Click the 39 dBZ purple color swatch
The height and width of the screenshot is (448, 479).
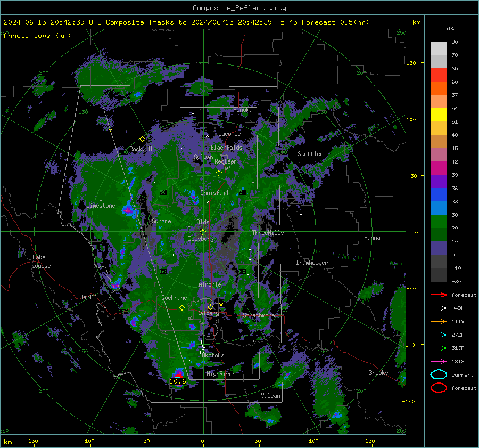(439, 181)
